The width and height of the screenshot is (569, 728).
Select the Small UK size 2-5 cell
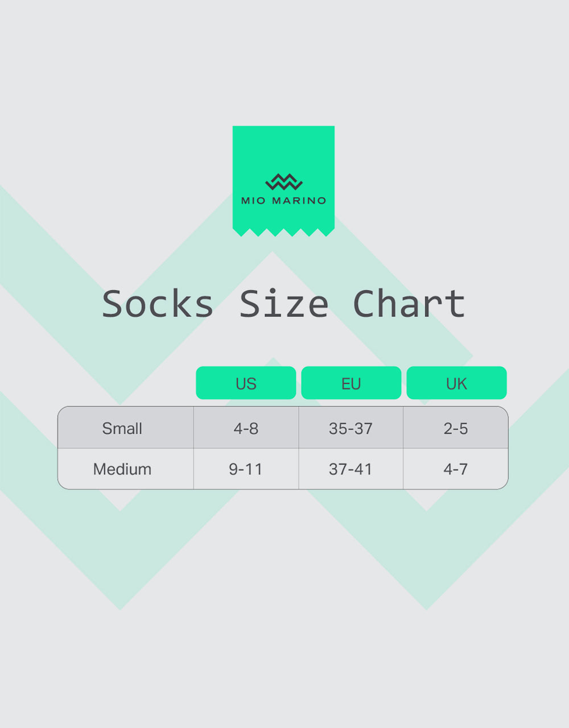tap(456, 428)
